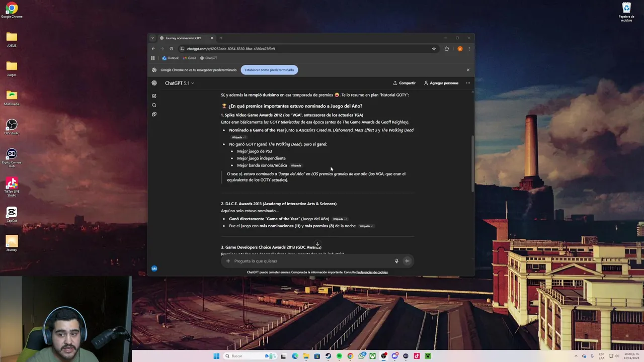Image resolution: width=644 pixels, height=362 pixels.
Task: Bookmark this page with the star icon
Action: 434,49
